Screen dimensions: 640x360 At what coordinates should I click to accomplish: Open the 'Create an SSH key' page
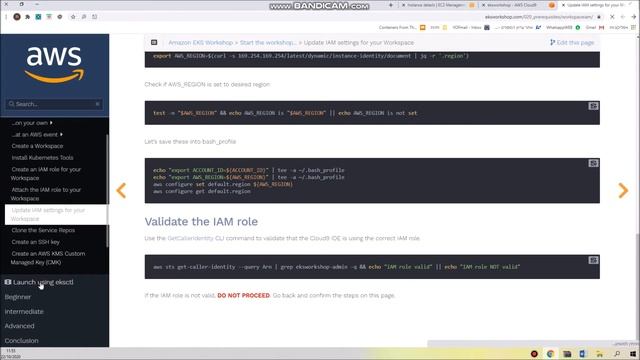click(x=36, y=242)
